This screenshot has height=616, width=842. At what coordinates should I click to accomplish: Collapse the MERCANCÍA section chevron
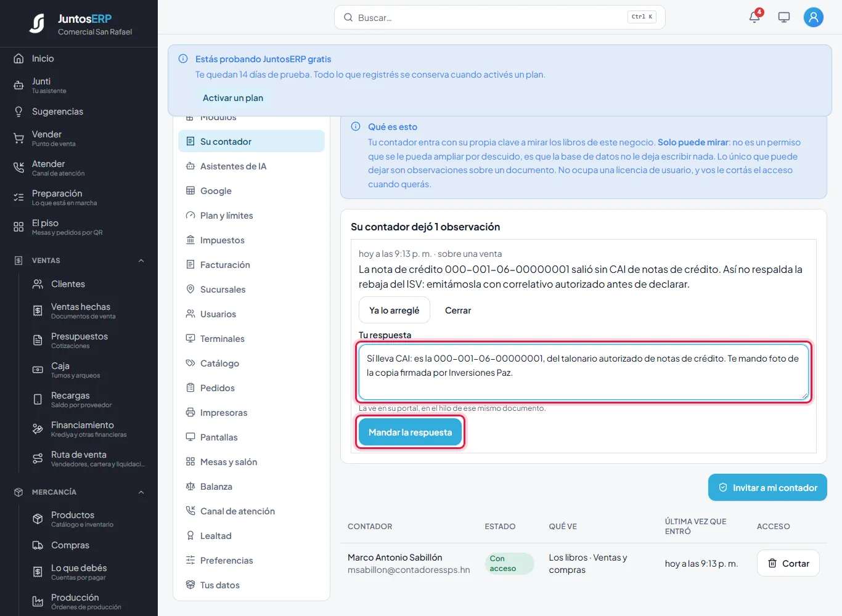[x=141, y=492]
